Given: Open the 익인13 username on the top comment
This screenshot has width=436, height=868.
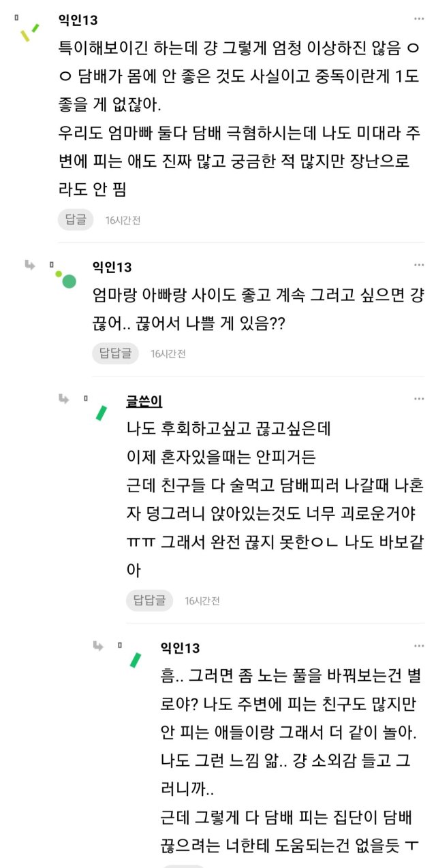Looking at the screenshot, I should click(x=78, y=20).
